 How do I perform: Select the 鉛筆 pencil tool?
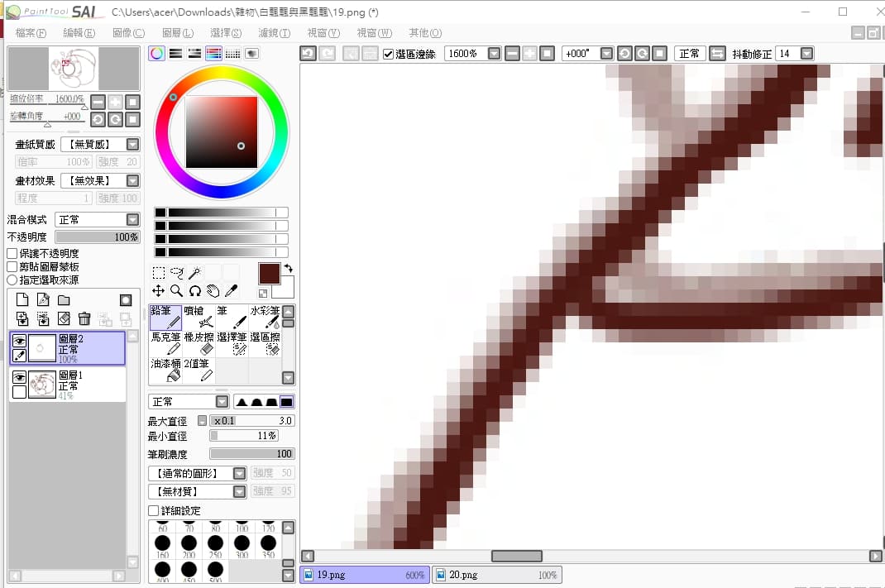[x=165, y=317]
